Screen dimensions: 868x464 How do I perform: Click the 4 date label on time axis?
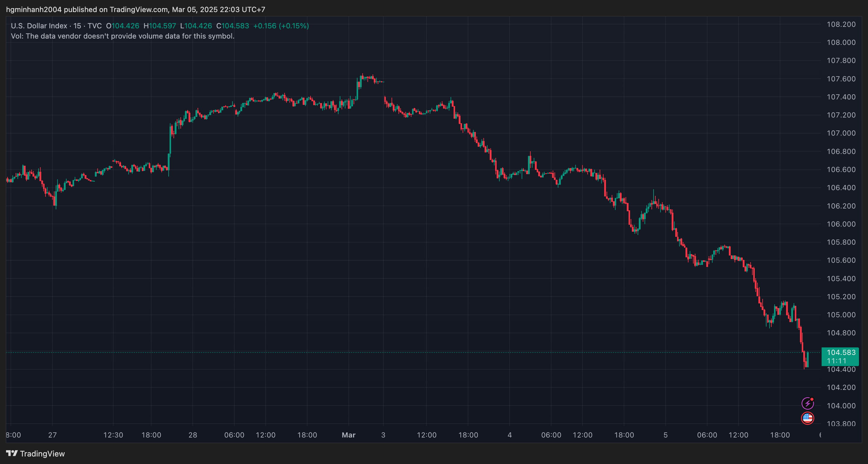tap(510, 435)
